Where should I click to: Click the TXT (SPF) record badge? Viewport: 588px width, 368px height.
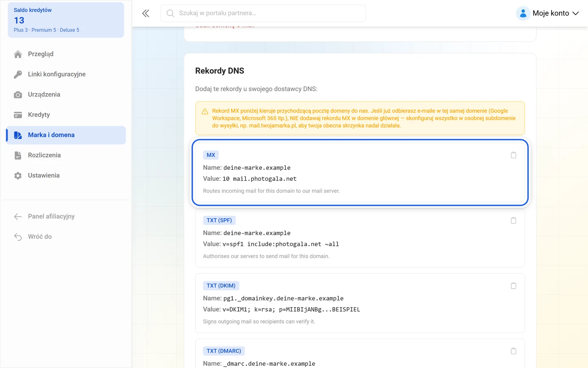click(x=219, y=220)
